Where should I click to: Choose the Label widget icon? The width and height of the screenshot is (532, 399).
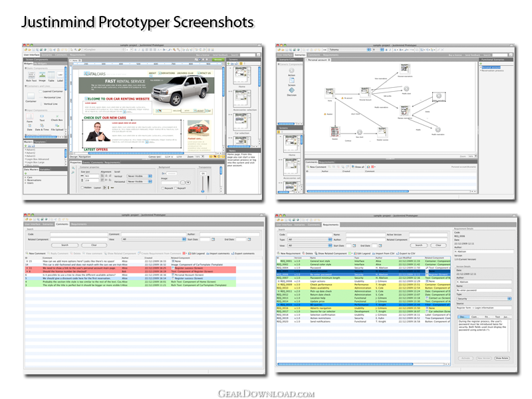click(x=60, y=74)
